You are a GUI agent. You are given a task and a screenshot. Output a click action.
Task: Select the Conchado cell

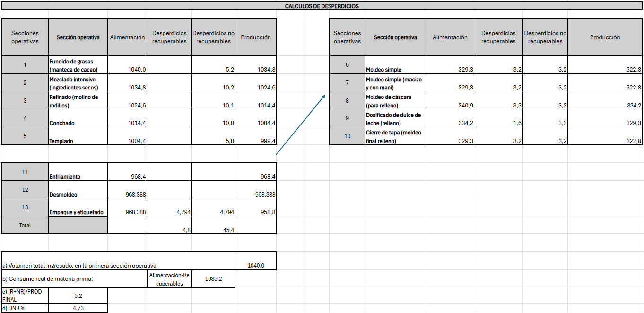pos(78,119)
